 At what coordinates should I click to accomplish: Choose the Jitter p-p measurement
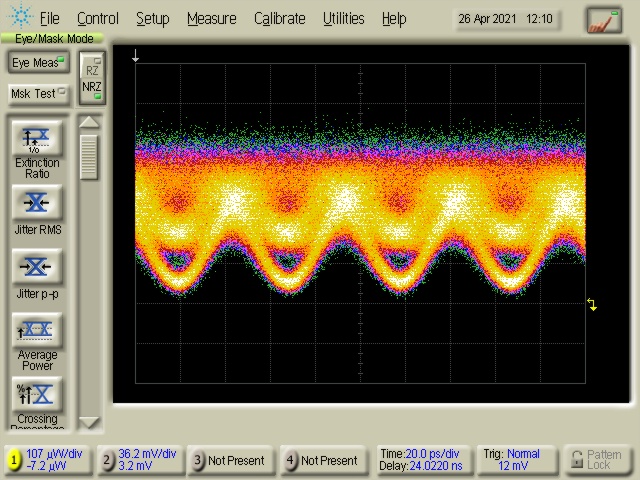[x=37, y=267]
